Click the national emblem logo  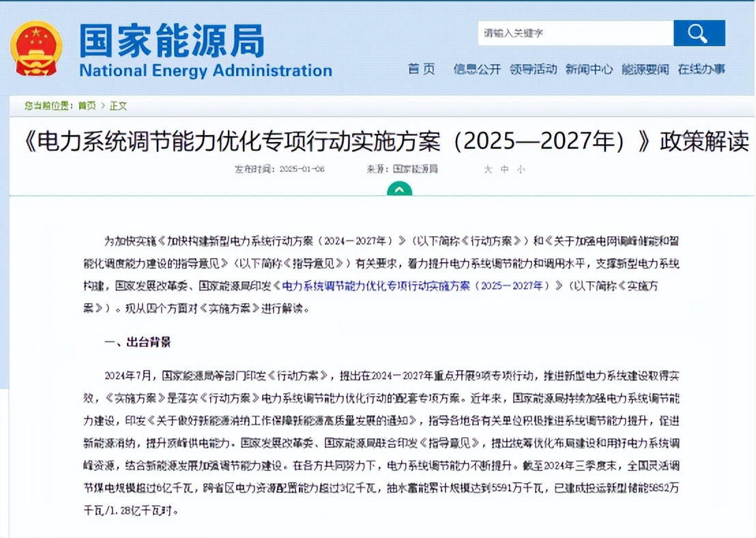point(36,48)
